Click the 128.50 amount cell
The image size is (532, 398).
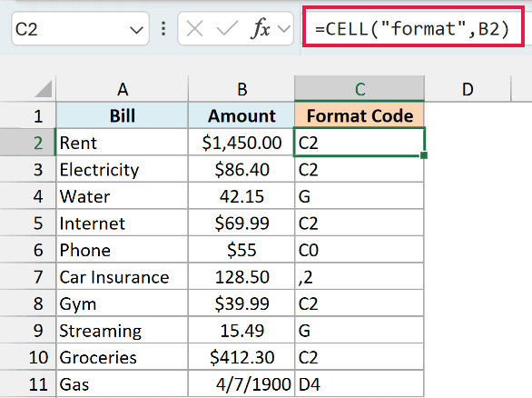[x=241, y=276]
